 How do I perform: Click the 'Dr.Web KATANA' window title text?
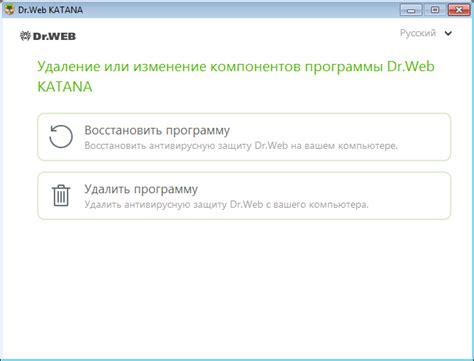pos(50,10)
